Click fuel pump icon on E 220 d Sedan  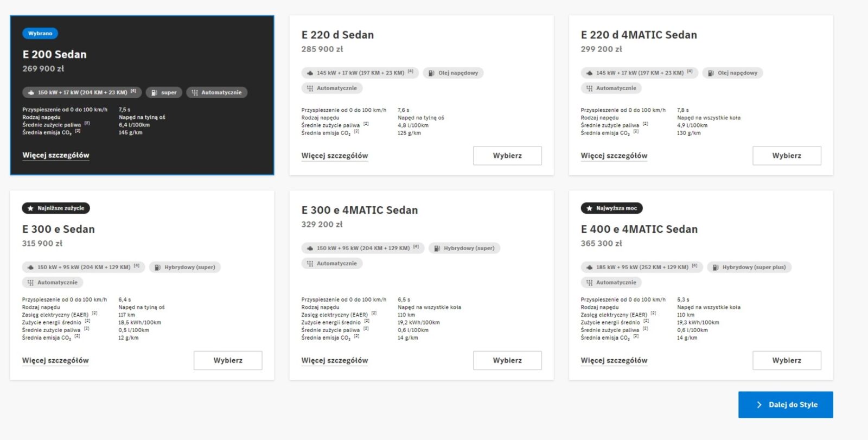point(431,73)
